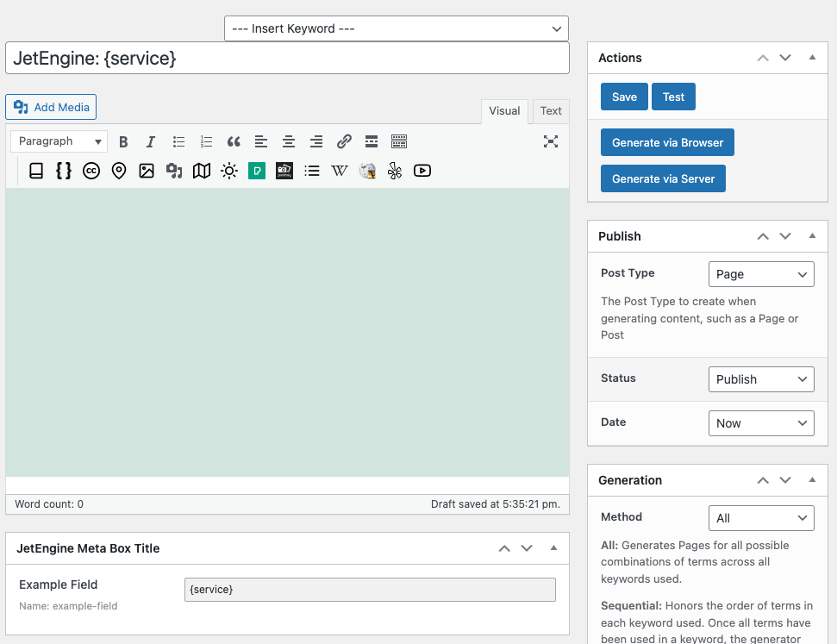
Task: Align text center
Action: tap(289, 141)
